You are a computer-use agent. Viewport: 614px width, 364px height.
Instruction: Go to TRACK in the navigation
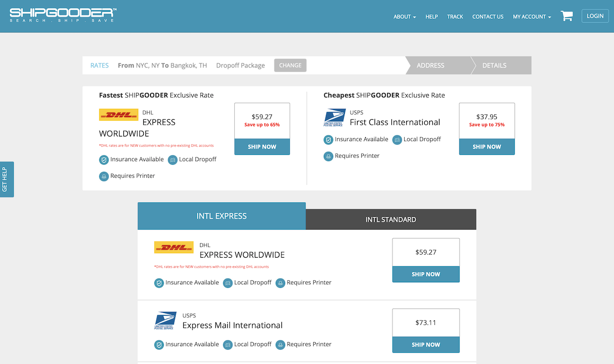(455, 16)
